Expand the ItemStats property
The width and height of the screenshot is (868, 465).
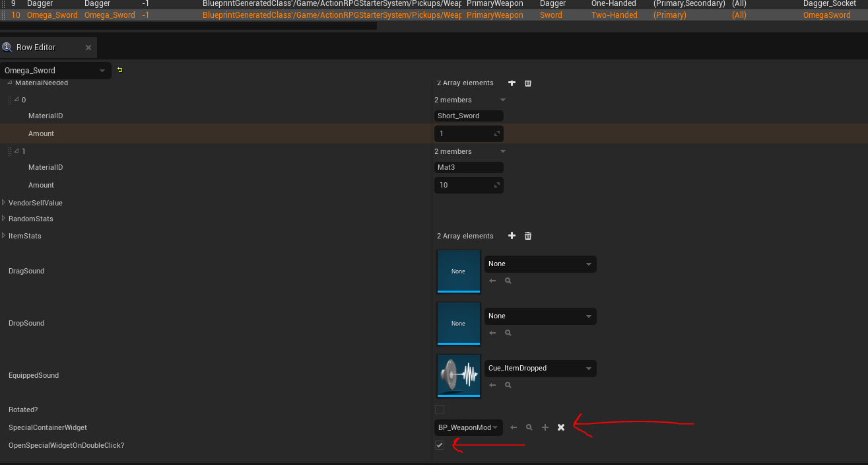click(x=4, y=236)
